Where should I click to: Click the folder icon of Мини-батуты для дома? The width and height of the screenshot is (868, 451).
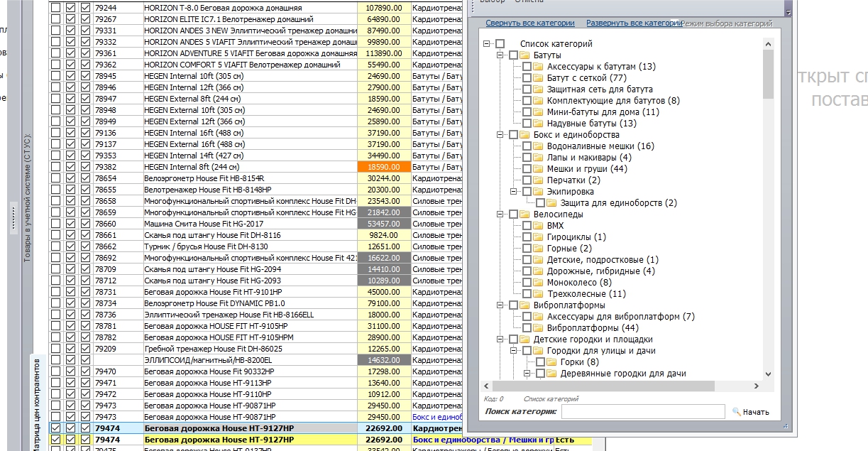(x=538, y=112)
